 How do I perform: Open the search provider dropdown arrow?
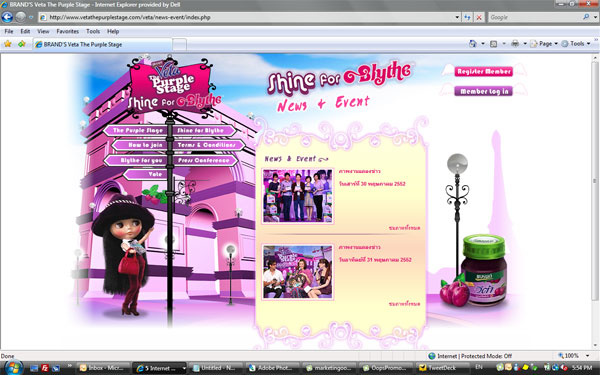click(595, 17)
